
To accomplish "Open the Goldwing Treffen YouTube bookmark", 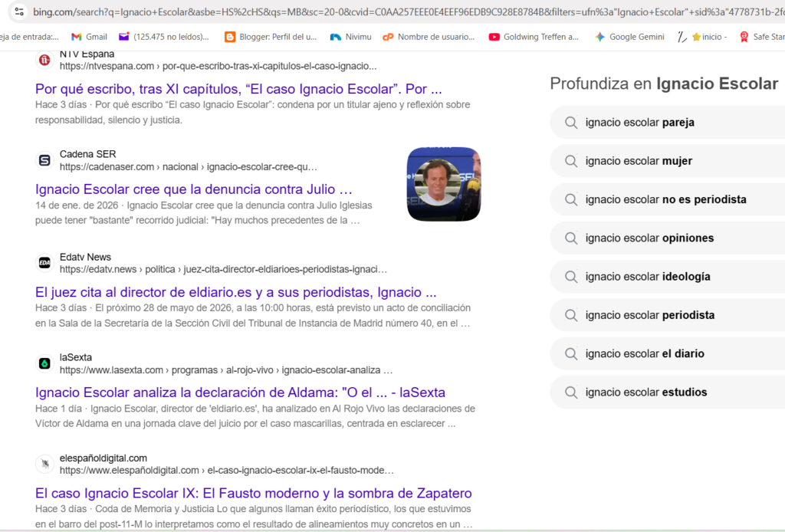I will (x=534, y=37).
